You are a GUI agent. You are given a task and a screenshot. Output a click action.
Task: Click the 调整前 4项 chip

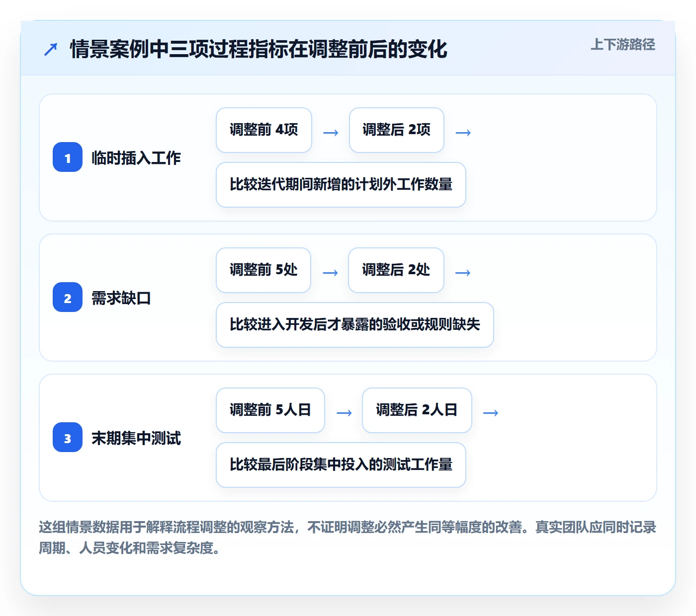(264, 130)
